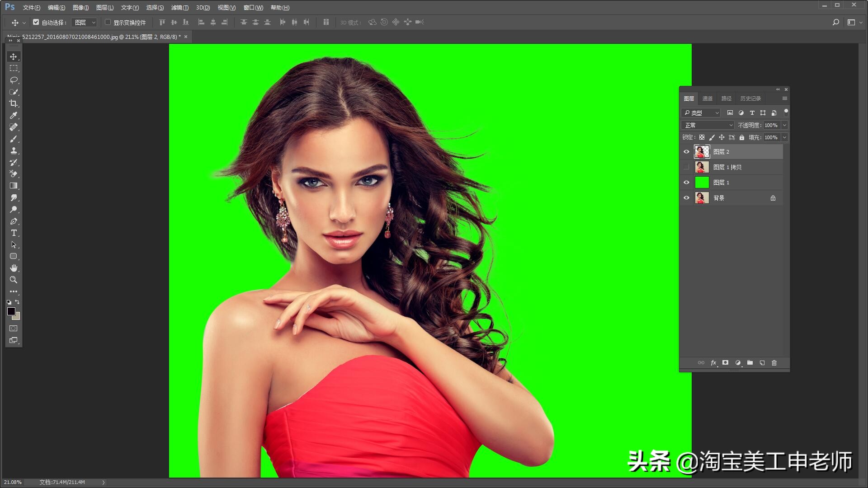Enable the 显示变换控件 checkbox
This screenshot has height=488, width=868.
(108, 22)
